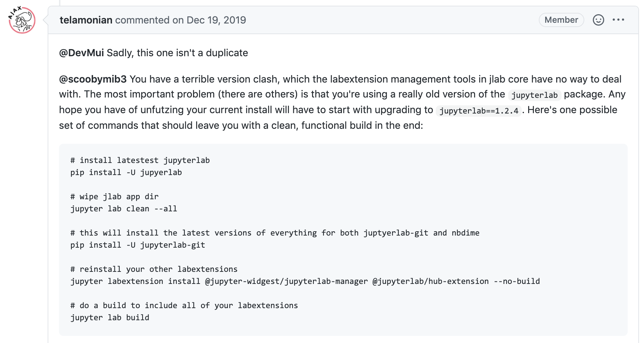Click the '# do a build' comment line
The image size is (644, 343).
click(184, 306)
